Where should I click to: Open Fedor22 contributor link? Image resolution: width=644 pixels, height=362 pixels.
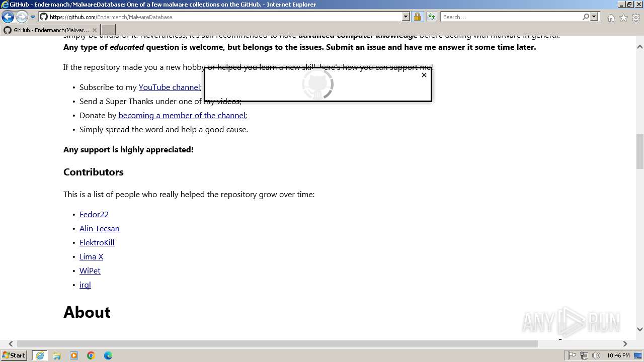click(94, 214)
